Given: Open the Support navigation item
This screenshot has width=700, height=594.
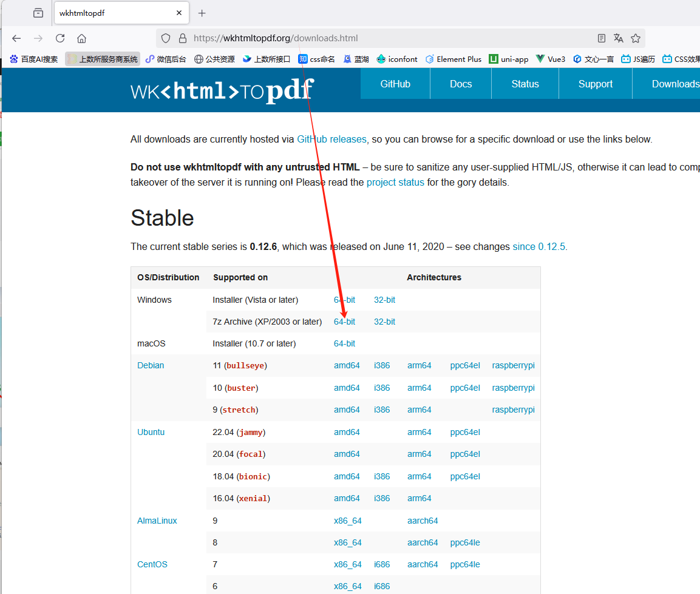Looking at the screenshot, I should pos(596,84).
